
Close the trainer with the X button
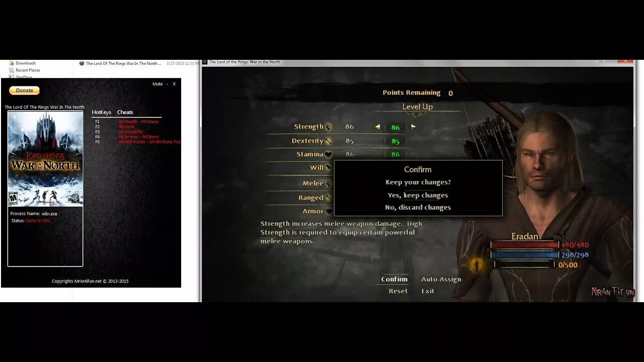174,84
